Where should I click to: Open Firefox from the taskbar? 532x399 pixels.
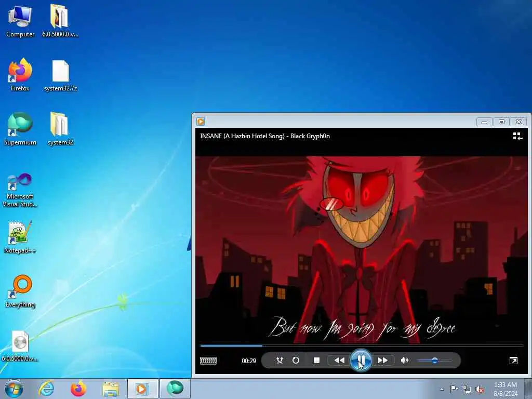78,389
